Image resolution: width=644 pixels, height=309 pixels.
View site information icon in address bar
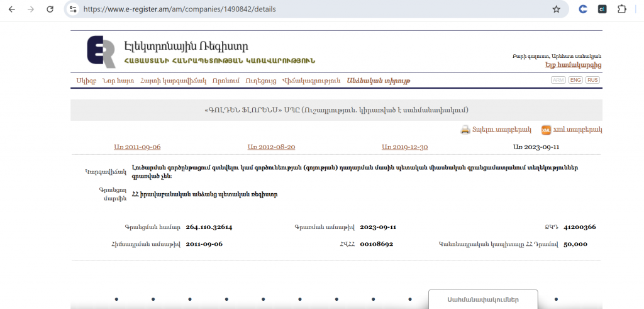[73, 9]
